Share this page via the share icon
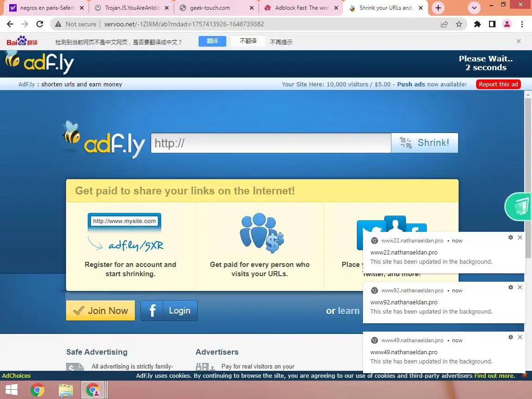 point(444,24)
